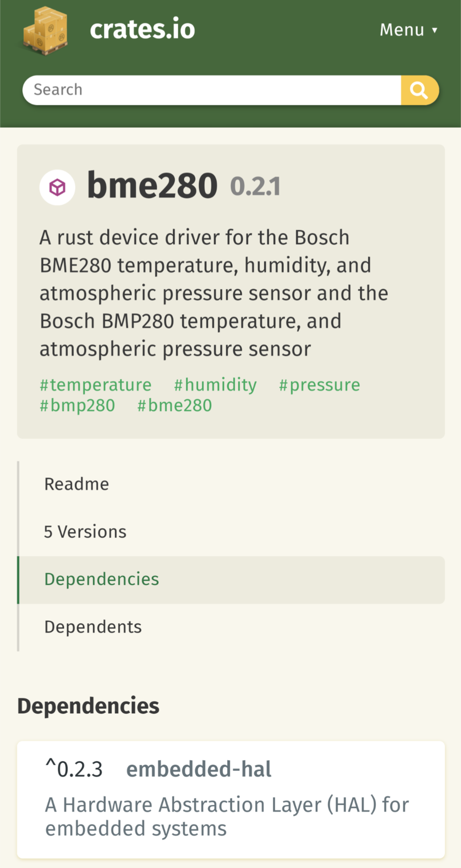Open the #humidity keyword tag
Viewport: 461px width, 868px height.
[x=215, y=385]
